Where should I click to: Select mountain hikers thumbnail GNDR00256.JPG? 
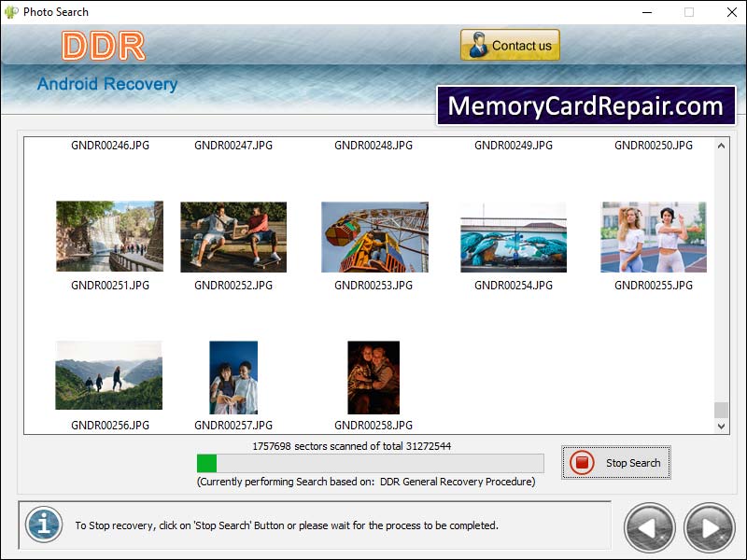point(108,375)
